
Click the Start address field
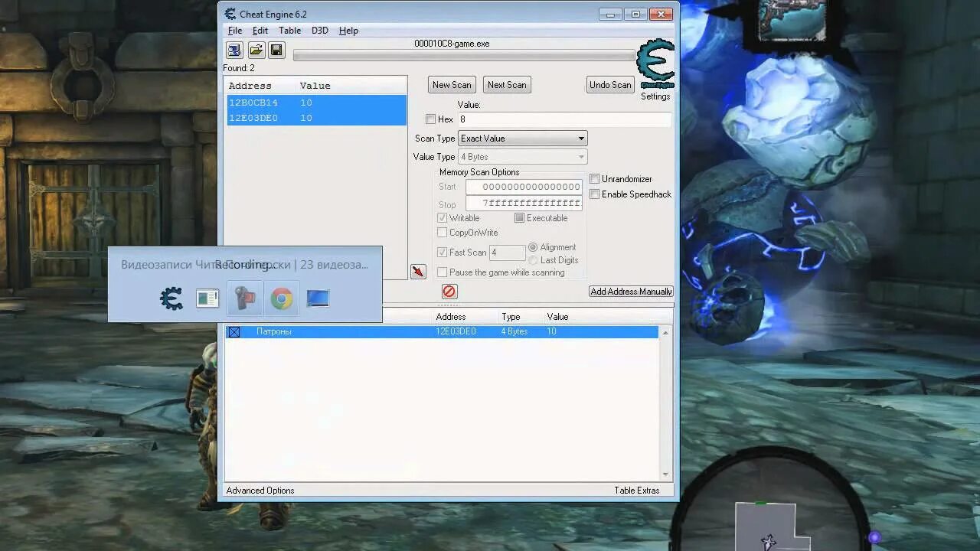pyautogui.click(x=524, y=187)
